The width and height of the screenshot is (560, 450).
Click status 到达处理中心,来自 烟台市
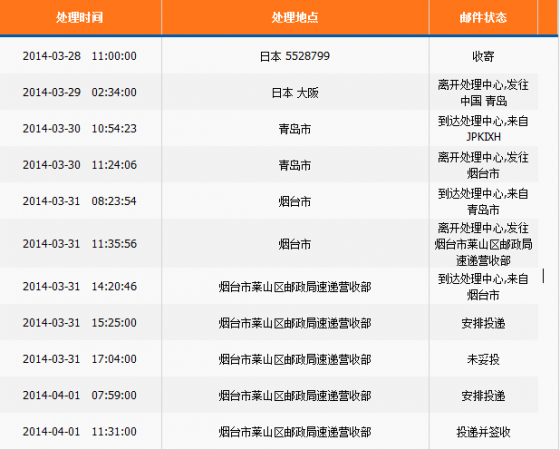[x=483, y=287]
